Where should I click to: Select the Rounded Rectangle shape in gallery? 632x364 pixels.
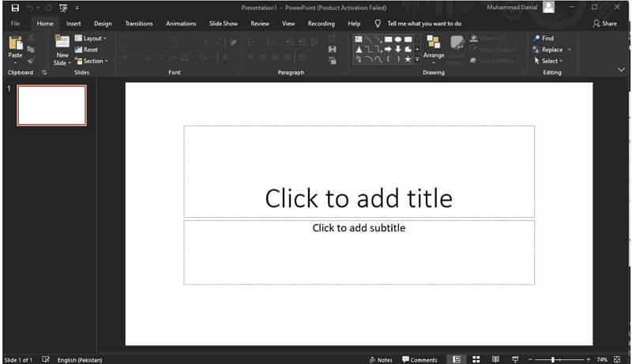click(408, 39)
